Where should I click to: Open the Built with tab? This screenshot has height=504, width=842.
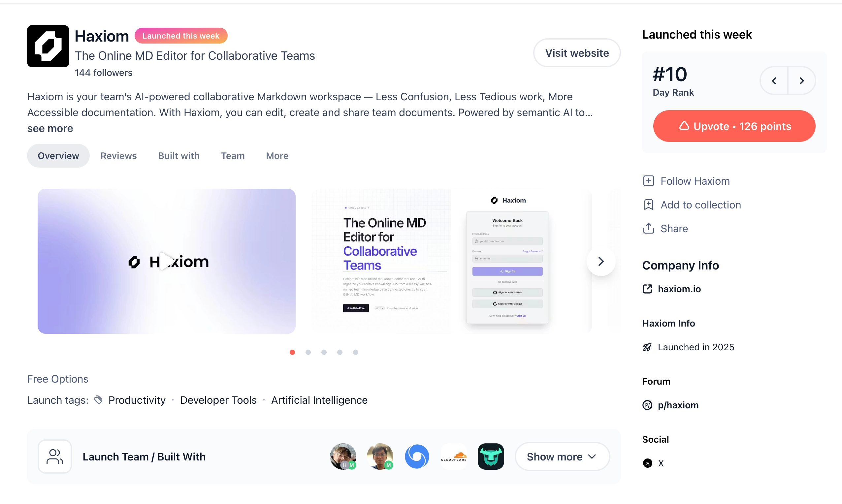tap(178, 156)
